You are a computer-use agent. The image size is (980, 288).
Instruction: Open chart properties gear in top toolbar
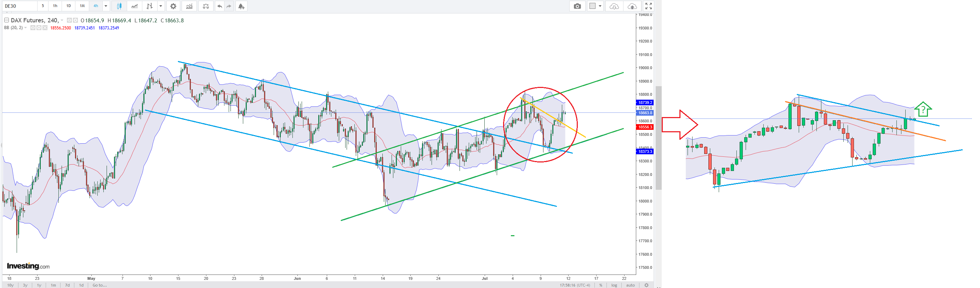(173, 6)
